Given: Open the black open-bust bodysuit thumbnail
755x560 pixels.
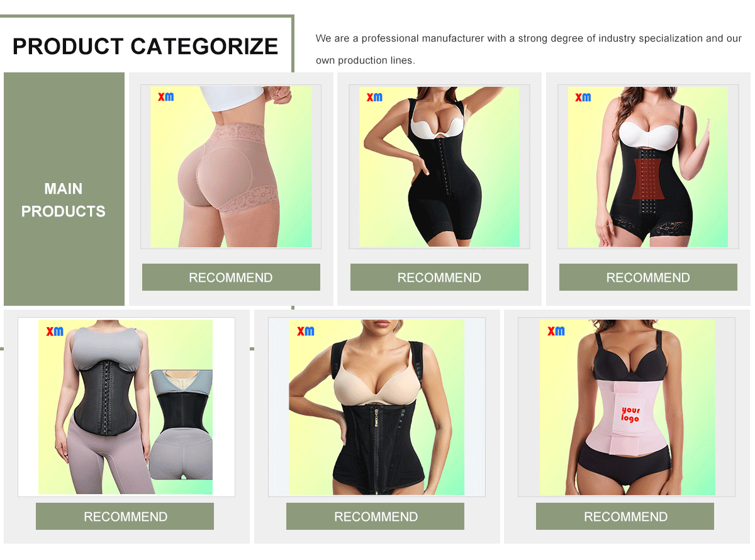Looking at the screenshot, I should (x=439, y=167).
